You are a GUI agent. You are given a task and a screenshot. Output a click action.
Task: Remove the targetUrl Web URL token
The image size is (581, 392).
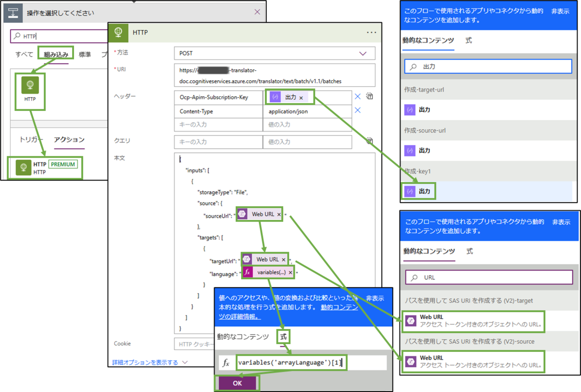click(x=283, y=259)
